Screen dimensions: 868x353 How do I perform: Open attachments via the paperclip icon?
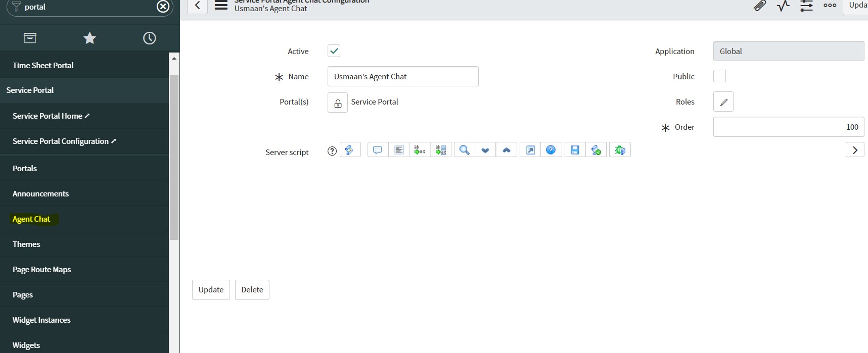pos(759,6)
